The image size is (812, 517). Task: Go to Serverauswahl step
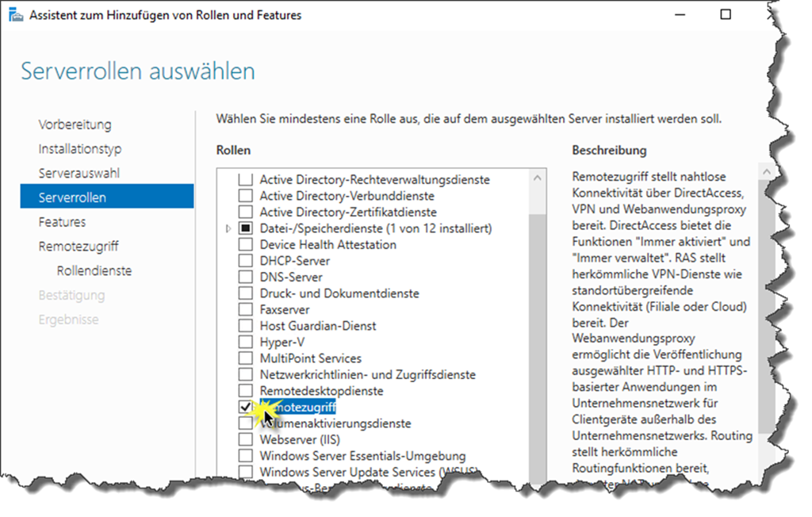(x=79, y=173)
